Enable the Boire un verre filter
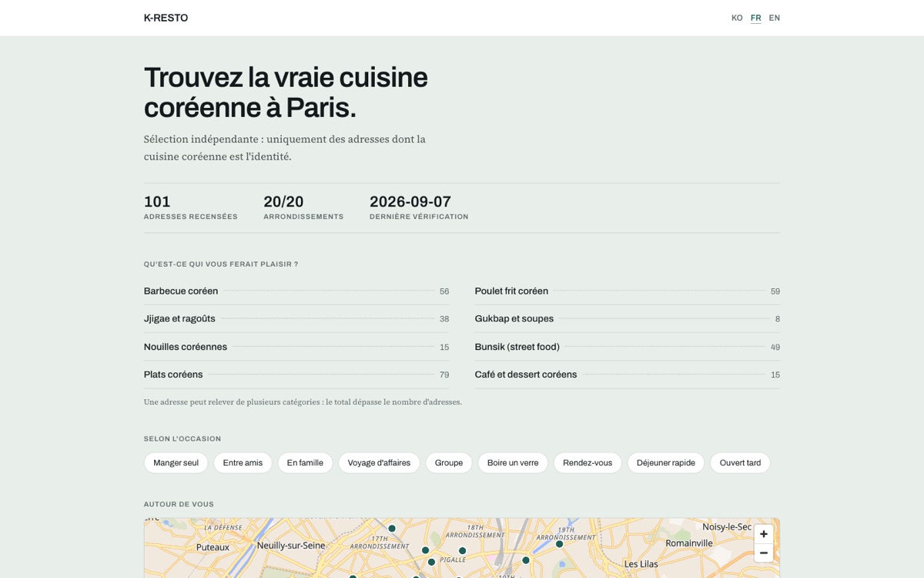The width and height of the screenshot is (924, 578). coord(513,463)
